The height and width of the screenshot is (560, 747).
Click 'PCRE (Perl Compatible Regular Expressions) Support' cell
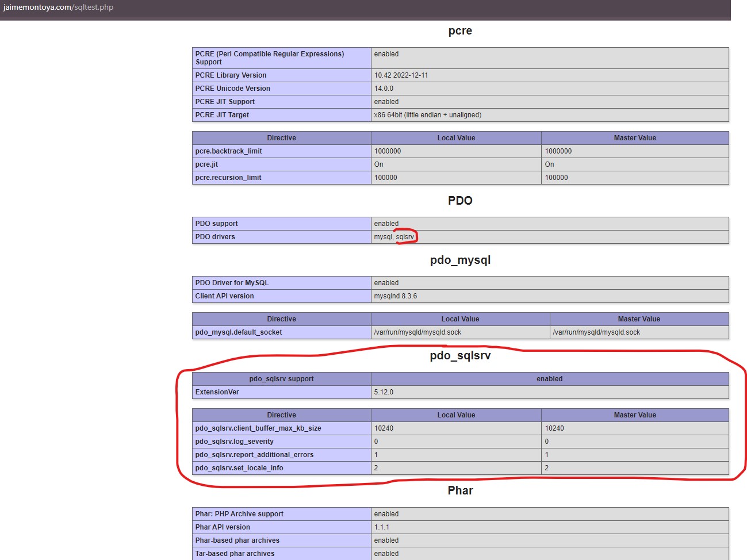point(282,58)
